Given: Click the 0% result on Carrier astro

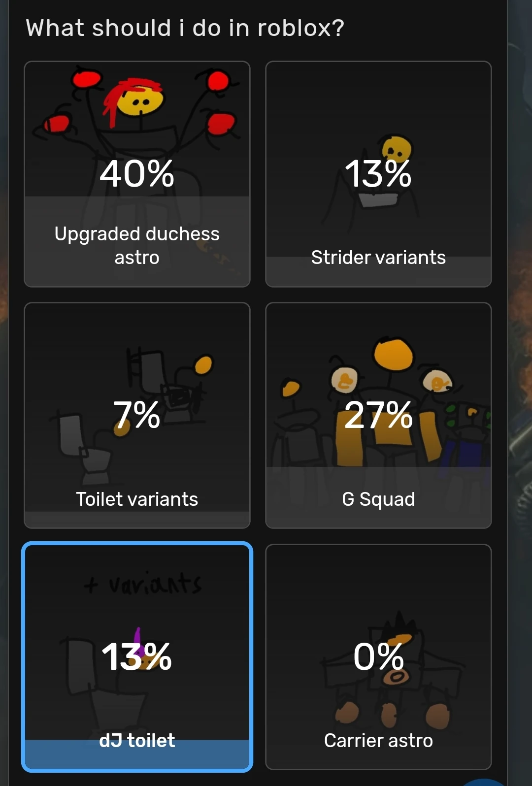Looking at the screenshot, I should (378, 656).
